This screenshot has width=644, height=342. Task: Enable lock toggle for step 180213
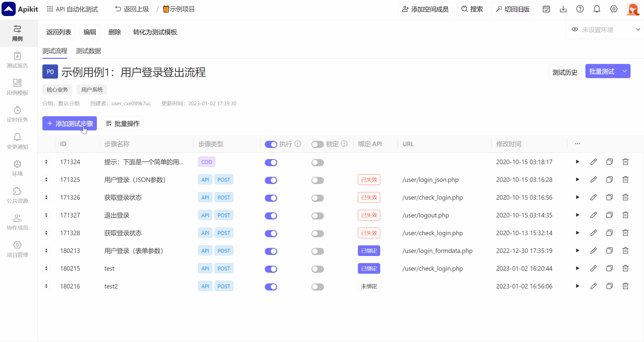(x=318, y=251)
